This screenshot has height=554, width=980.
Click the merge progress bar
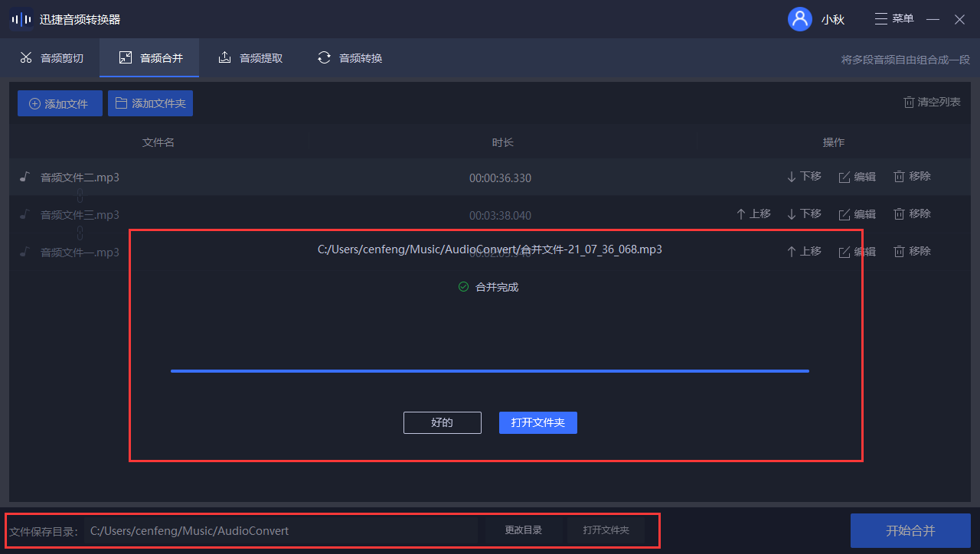[490, 371]
